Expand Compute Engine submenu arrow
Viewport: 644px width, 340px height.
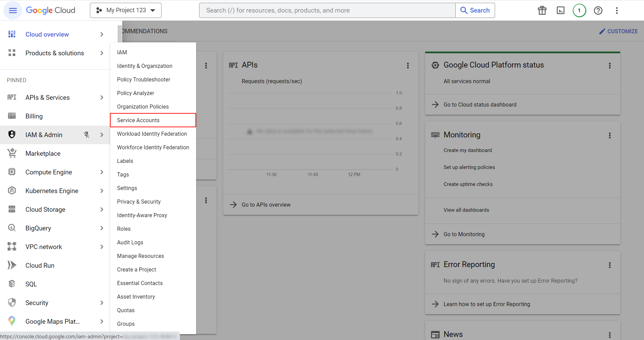(102, 172)
